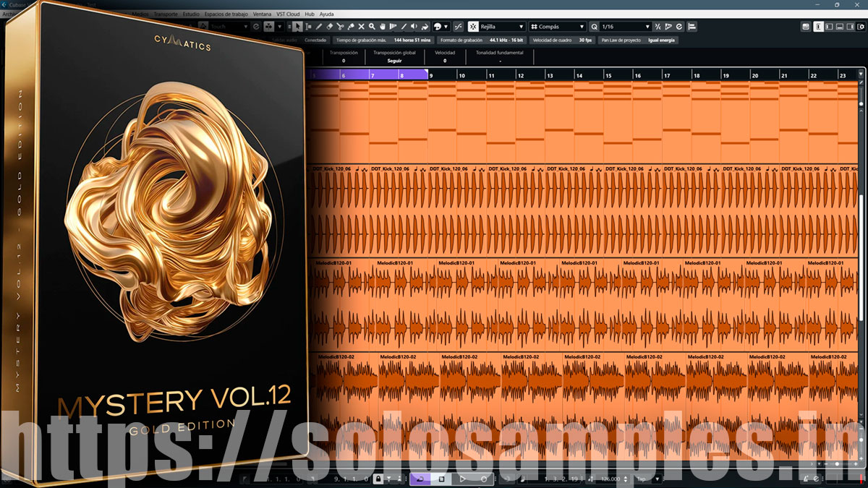Open the Ayuda menu

pyautogui.click(x=327, y=14)
